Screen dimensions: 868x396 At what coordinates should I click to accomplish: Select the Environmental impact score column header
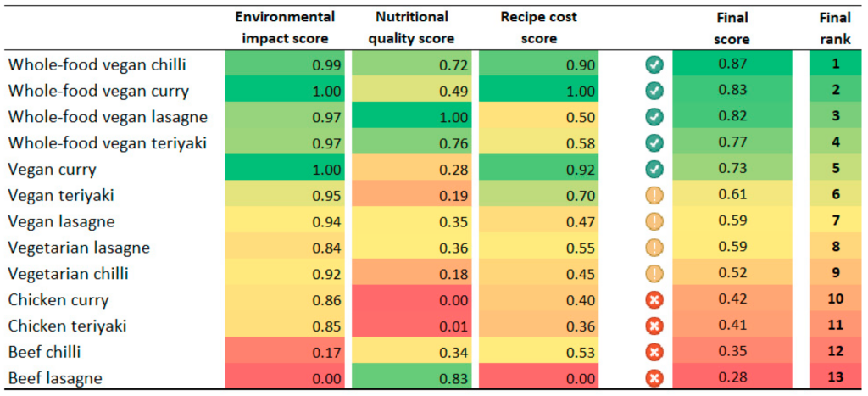(285, 27)
